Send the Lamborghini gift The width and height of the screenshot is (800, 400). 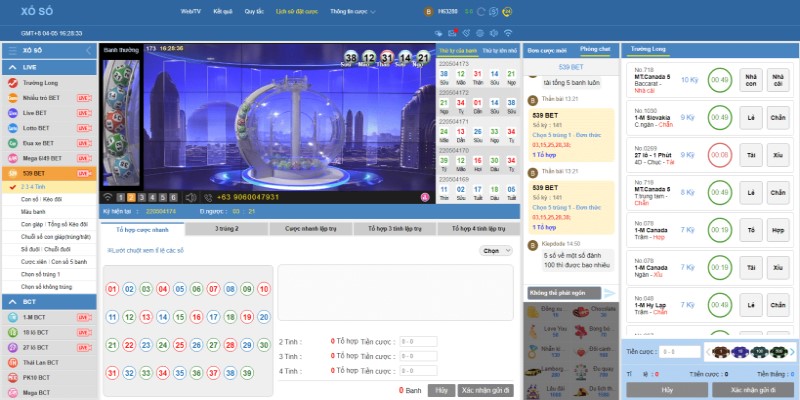pyautogui.click(x=547, y=370)
